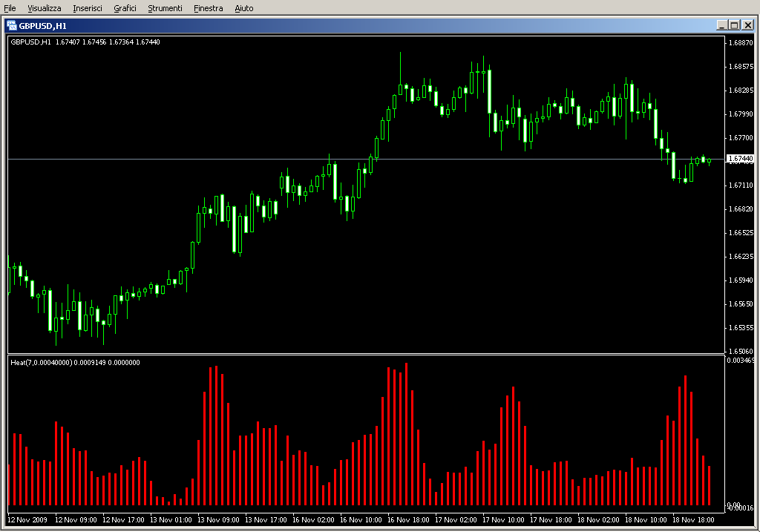Click the 13 Nov 01:00 time label
This screenshot has width=760, height=532.
[x=171, y=520]
